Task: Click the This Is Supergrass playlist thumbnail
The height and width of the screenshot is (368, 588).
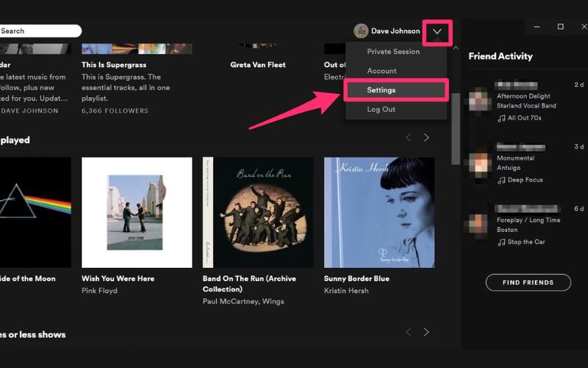Action: coord(137,49)
